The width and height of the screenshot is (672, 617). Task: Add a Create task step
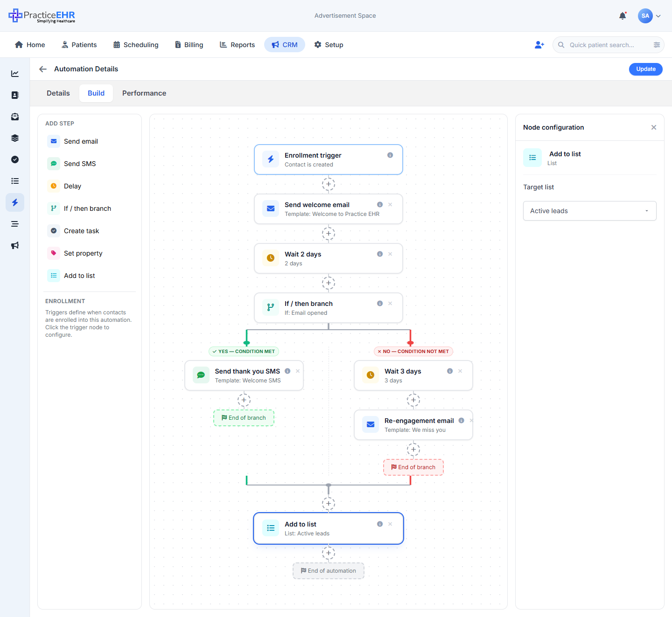90,231
